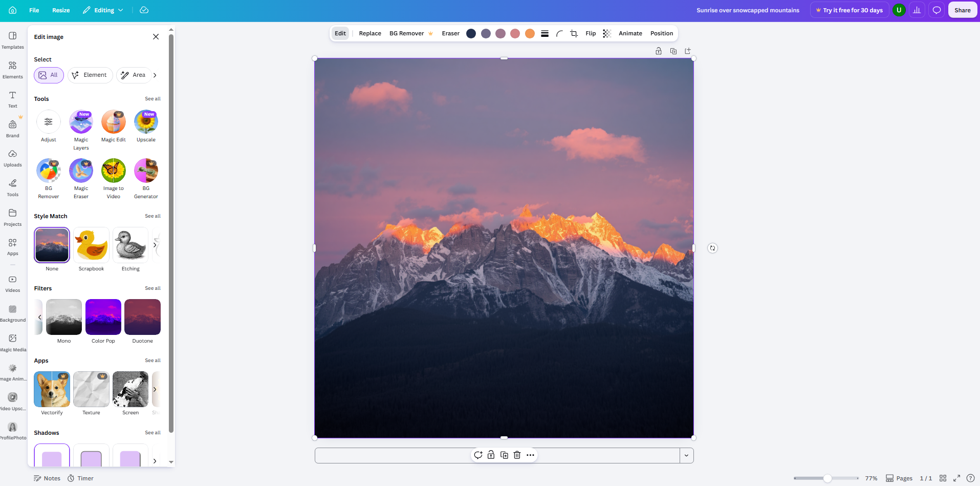This screenshot has height=486, width=980.
Task: Click See all next to Filters
Action: (153, 288)
